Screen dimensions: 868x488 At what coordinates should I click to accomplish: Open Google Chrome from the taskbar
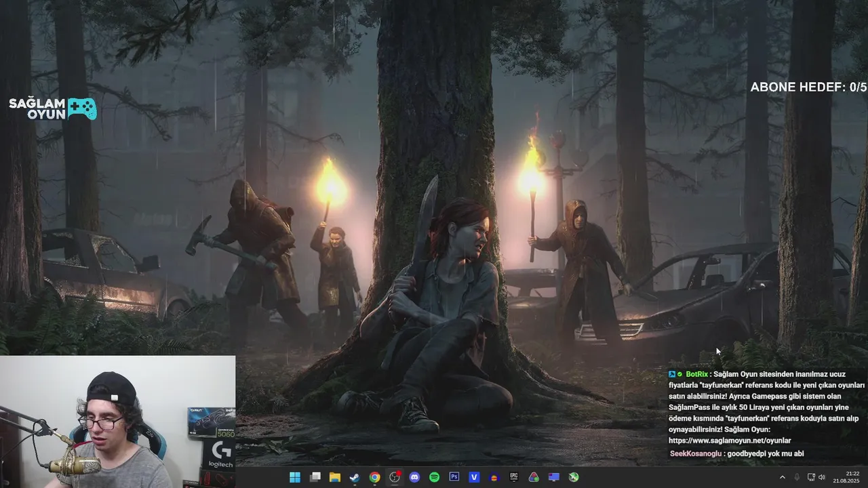(x=374, y=477)
